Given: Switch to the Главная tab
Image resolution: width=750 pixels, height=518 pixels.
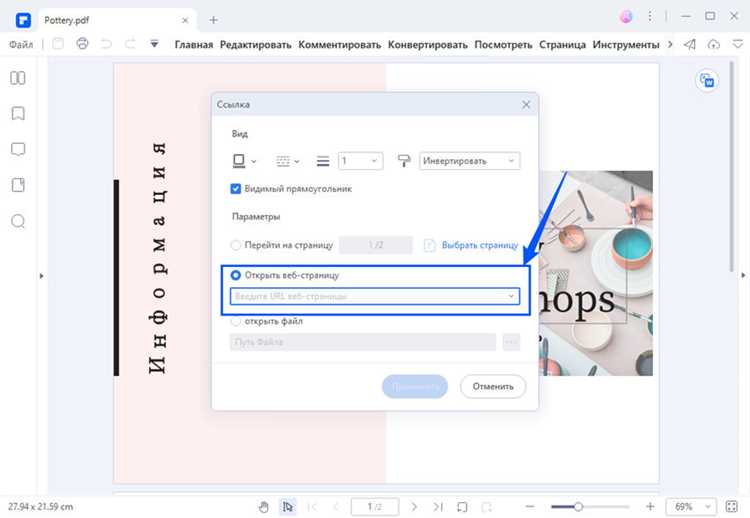Looking at the screenshot, I should pos(194,44).
